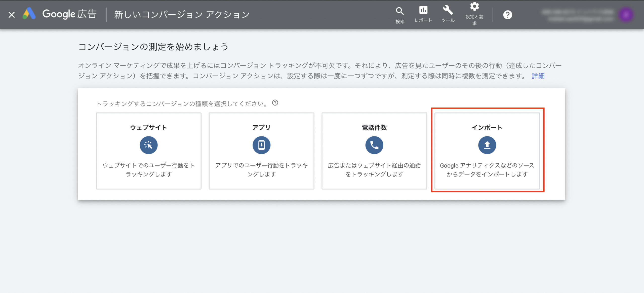Close the new conversion action page
This screenshot has width=644, height=293.
[12, 15]
